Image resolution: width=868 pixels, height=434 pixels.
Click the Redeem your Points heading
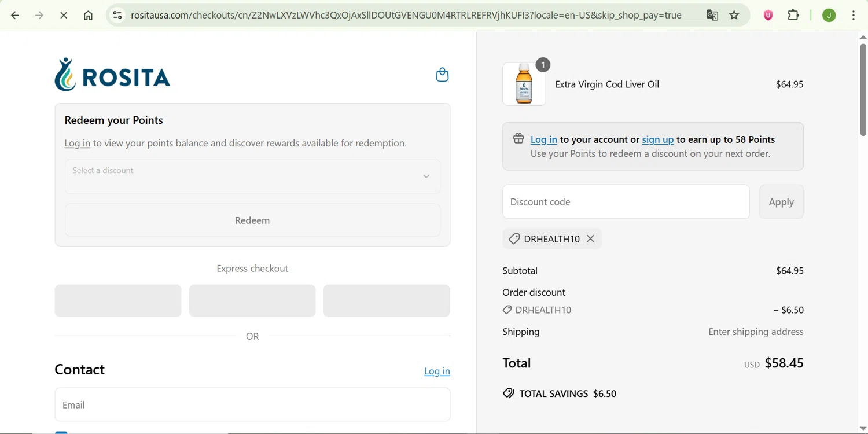[x=113, y=120]
